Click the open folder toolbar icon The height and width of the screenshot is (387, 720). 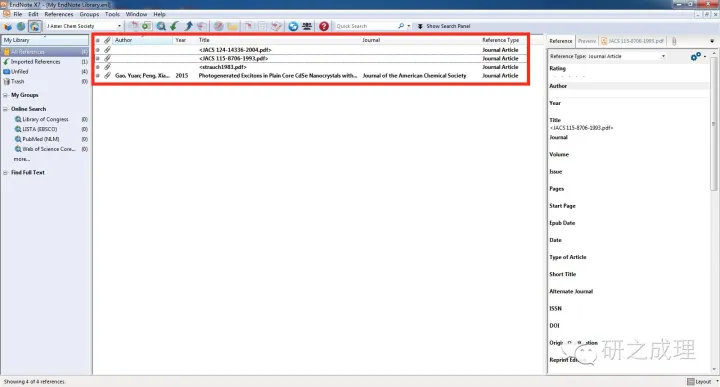coord(232,26)
